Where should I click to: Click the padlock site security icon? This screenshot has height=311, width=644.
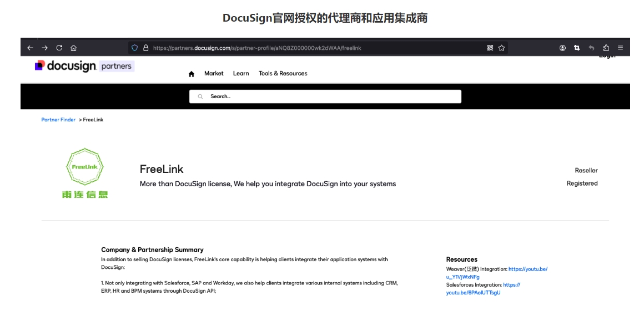tap(146, 48)
